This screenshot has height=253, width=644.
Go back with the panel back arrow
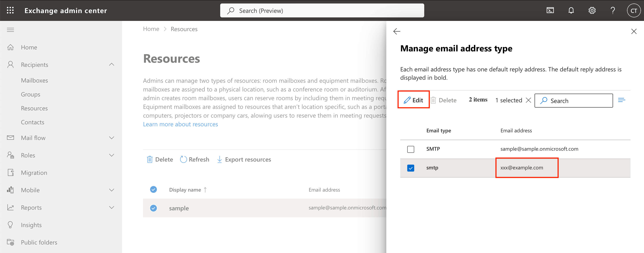tap(397, 32)
